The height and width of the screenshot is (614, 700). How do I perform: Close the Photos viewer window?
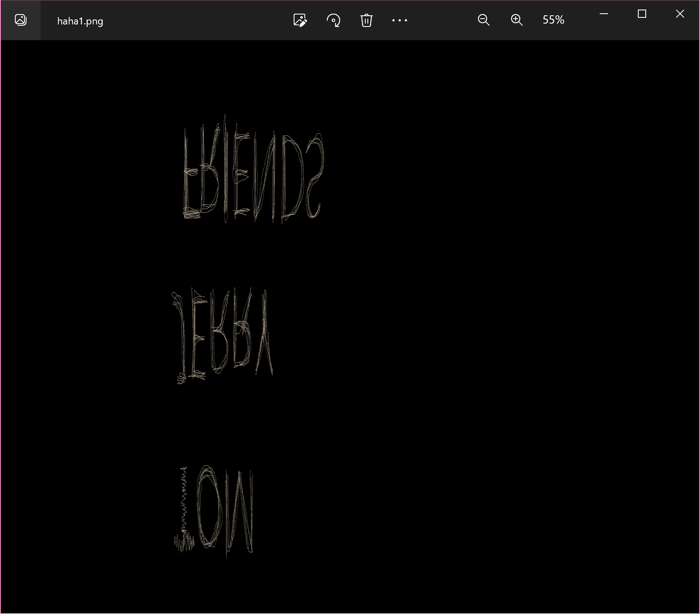680,14
